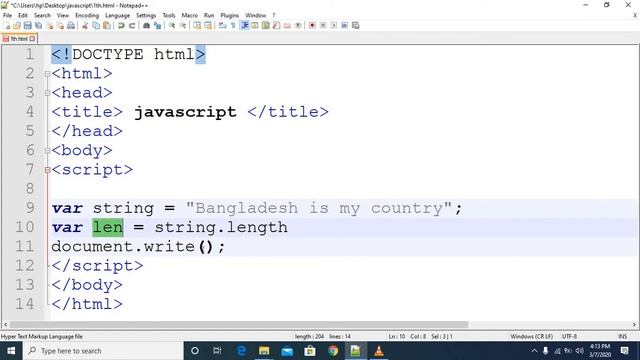This screenshot has width=640, height=360.
Task: Click the horizontal scrollbar thumb
Action: [239, 325]
